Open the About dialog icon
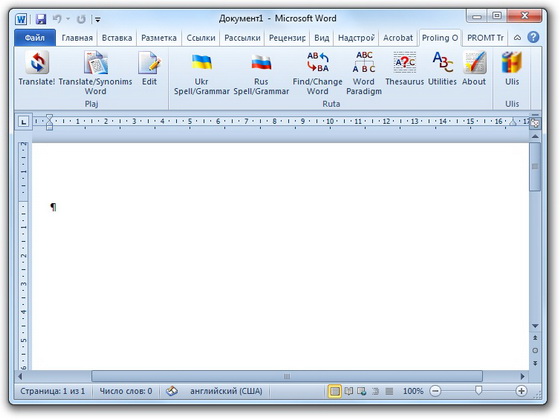 [x=474, y=69]
